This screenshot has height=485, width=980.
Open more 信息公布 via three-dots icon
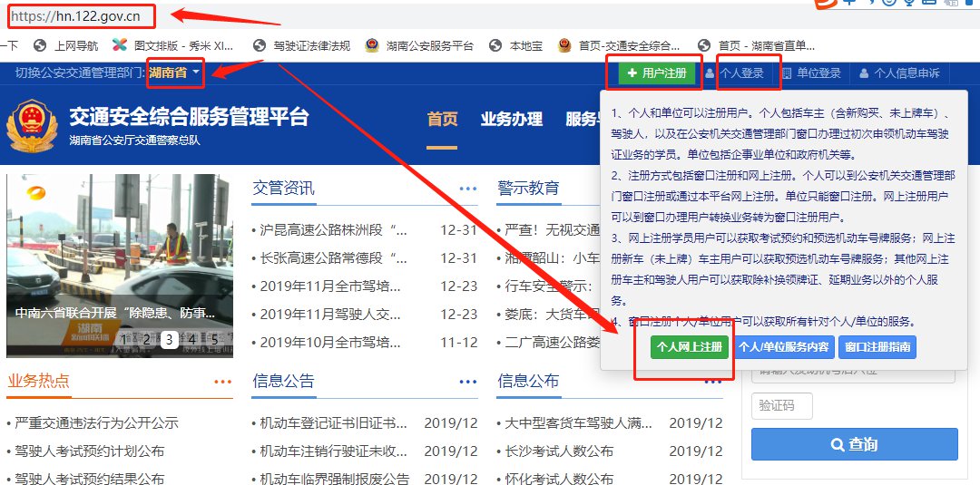tap(713, 382)
